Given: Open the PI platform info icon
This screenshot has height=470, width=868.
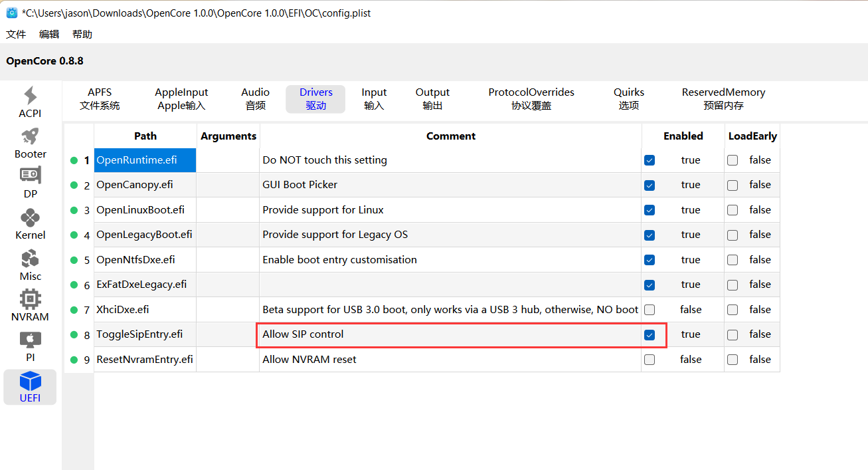Looking at the screenshot, I should [30, 340].
